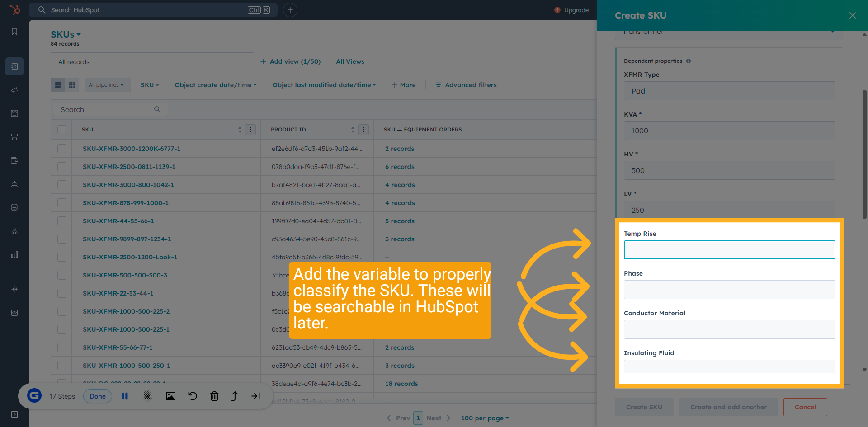Open the Commerce wallet sidebar icon

(x=14, y=160)
